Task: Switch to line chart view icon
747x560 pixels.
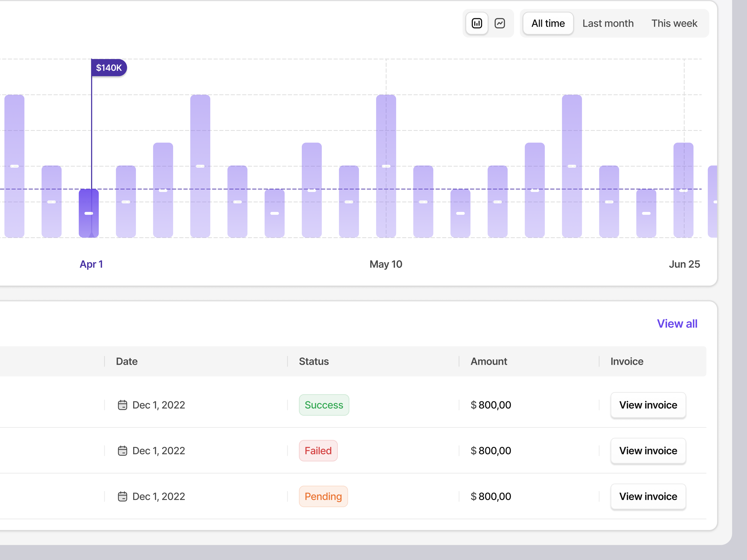Action: (500, 23)
